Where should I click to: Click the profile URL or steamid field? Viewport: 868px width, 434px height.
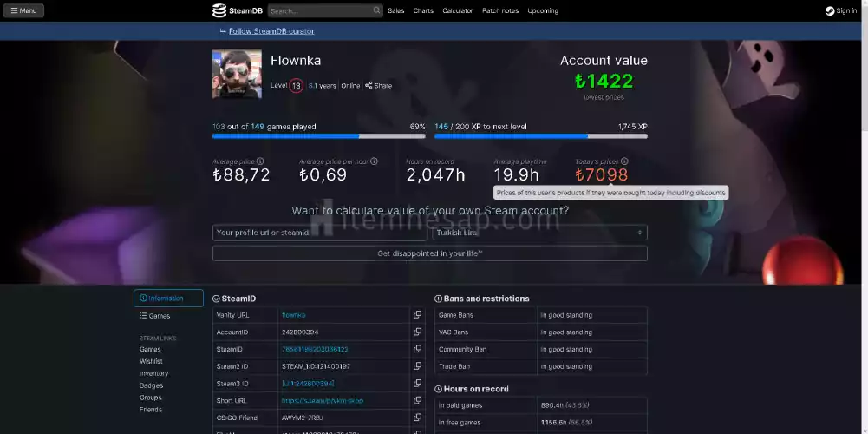coord(319,233)
